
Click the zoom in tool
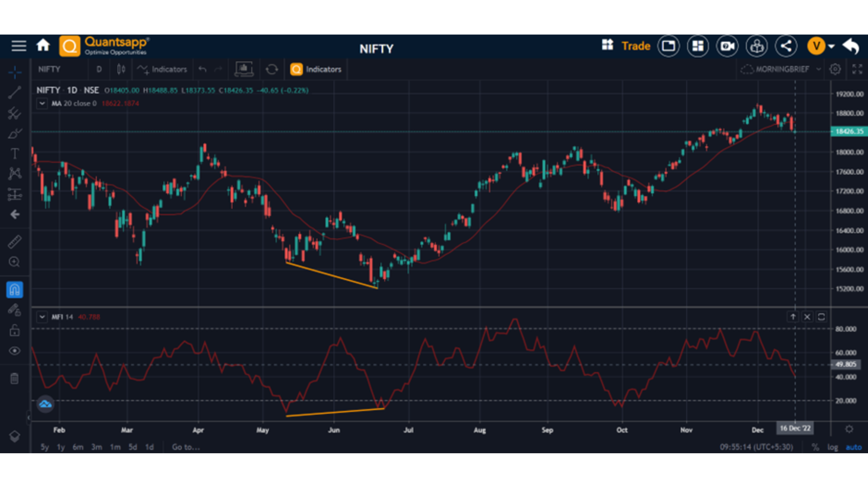(x=14, y=262)
